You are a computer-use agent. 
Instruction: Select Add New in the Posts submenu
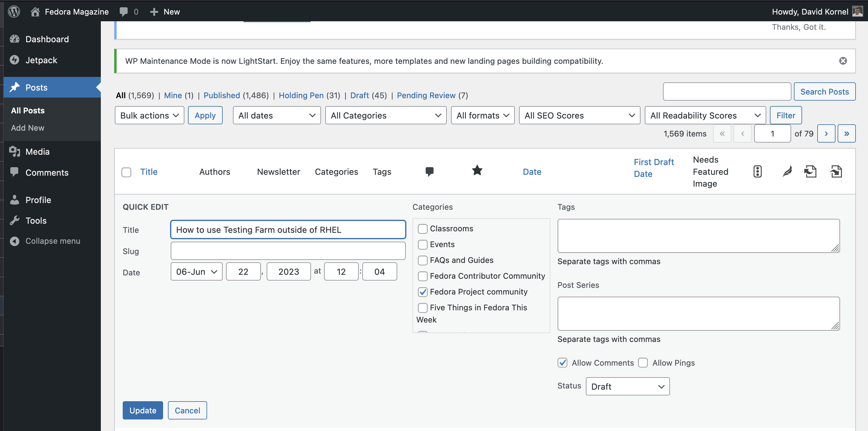pos(28,128)
